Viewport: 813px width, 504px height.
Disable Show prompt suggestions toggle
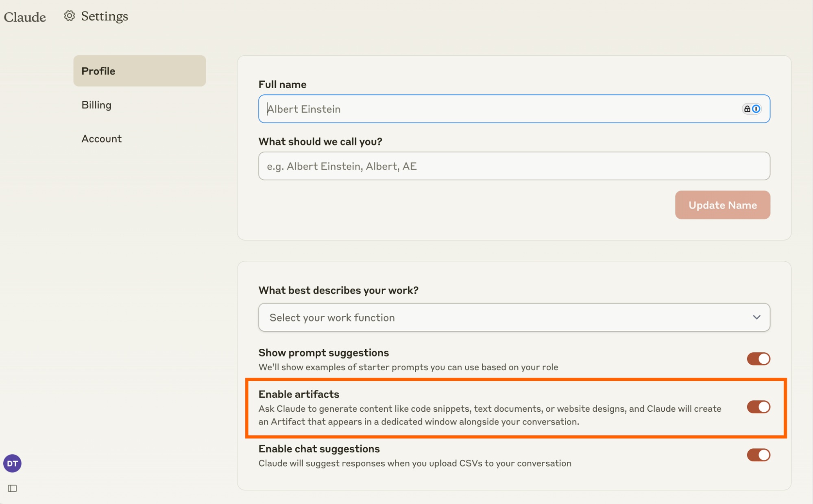[758, 359]
